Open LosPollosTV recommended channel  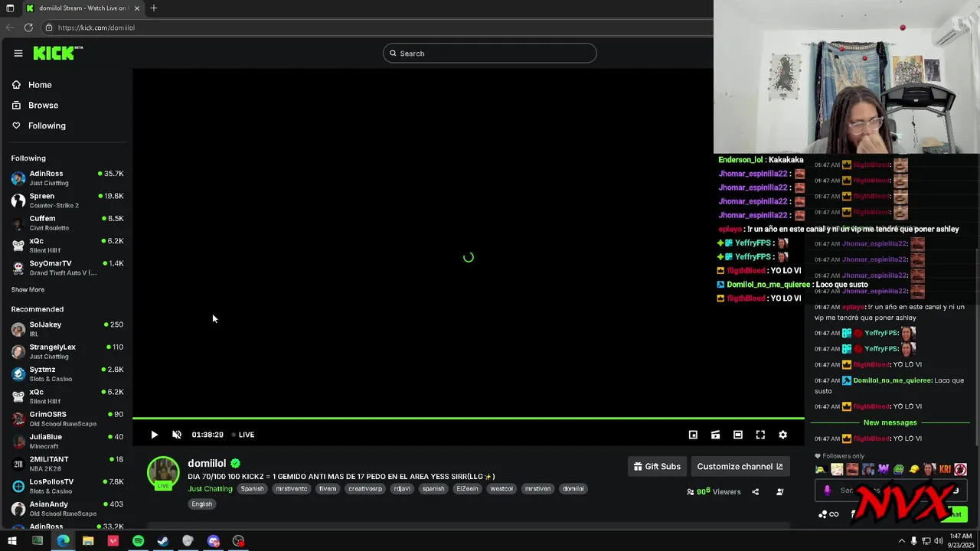pyautogui.click(x=67, y=486)
